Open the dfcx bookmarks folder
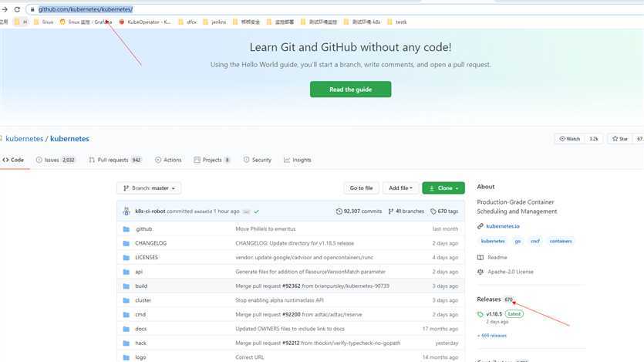The image size is (644, 362). point(187,22)
